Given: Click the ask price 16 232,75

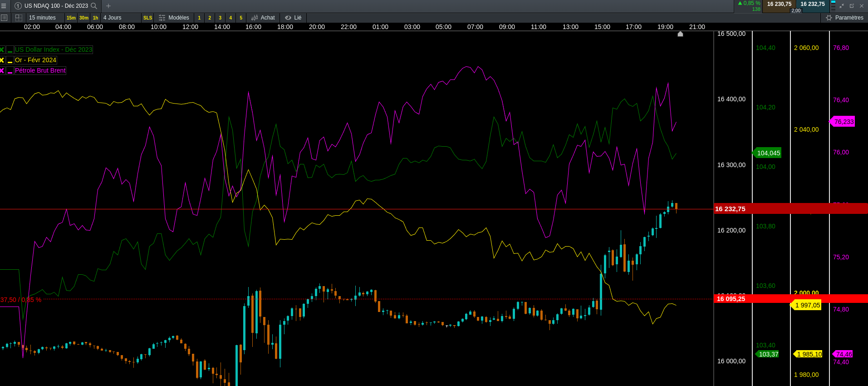Looking at the screenshot, I should click(813, 4).
